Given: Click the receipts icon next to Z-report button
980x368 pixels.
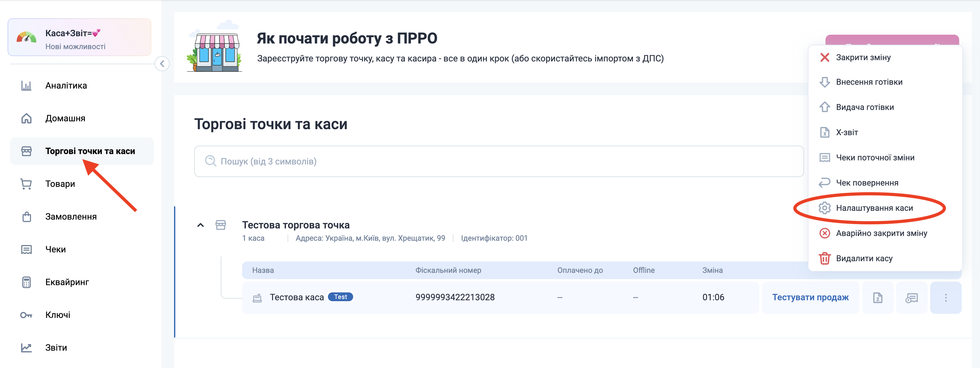Looking at the screenshot, I should click(x=912, y=298).
